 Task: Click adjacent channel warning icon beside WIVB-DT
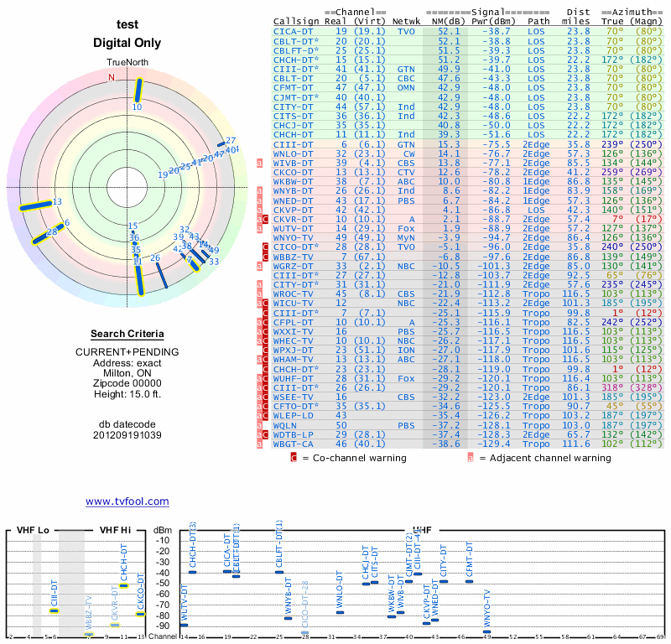coord(260,164)
